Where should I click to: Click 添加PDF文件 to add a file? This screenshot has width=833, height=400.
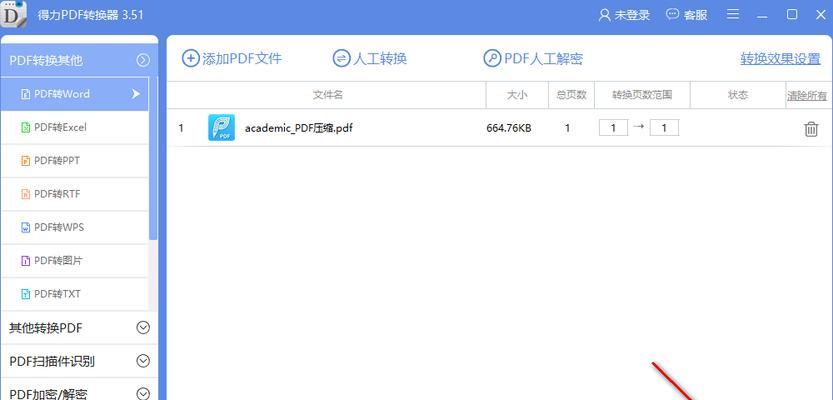(232, 58)
